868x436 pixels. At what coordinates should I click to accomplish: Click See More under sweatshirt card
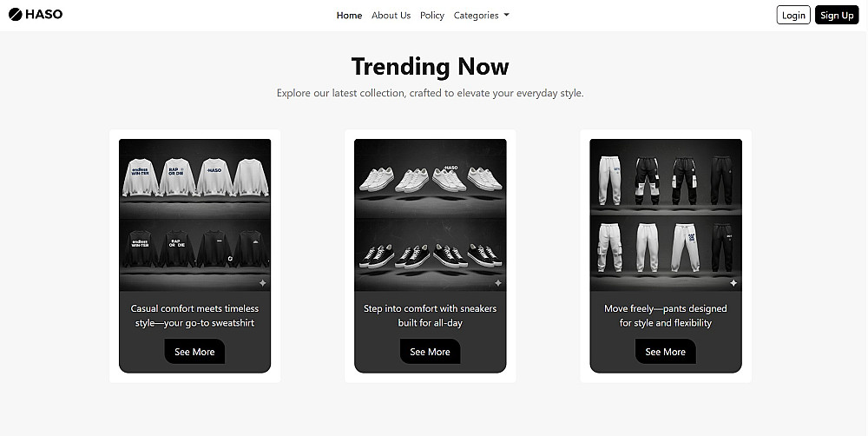coord(194,352)
